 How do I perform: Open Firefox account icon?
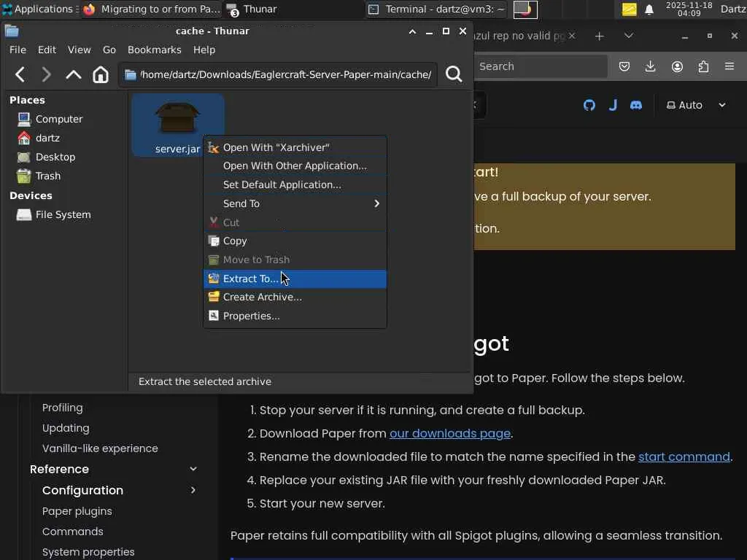677,66
